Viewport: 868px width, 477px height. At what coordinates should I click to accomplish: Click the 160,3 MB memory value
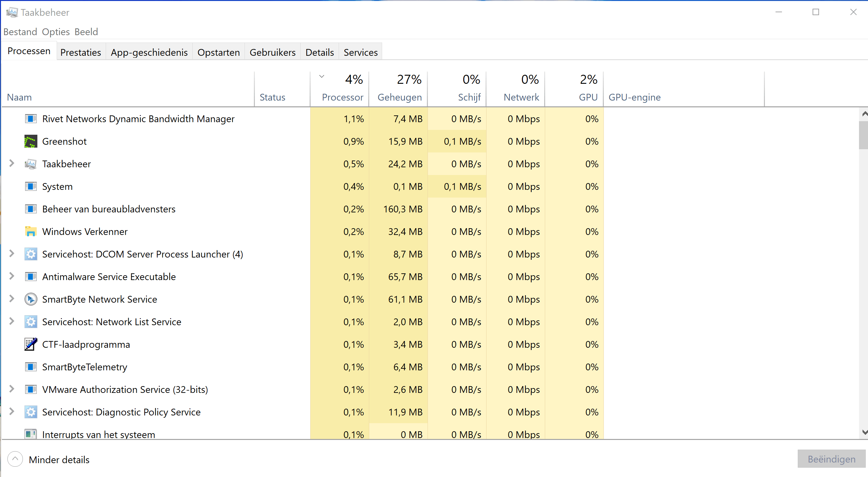tap(403, 209)
